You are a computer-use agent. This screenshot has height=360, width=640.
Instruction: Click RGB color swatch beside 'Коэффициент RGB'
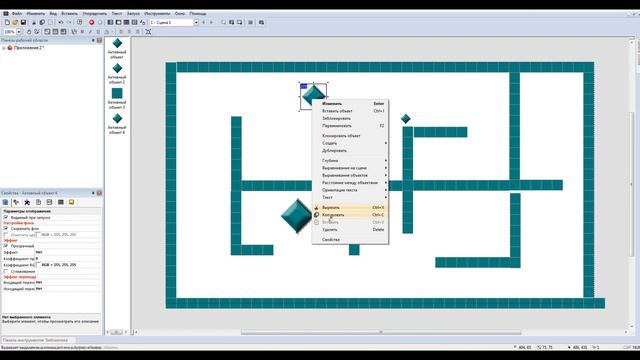pyautogui.click(x=38, y=265)
